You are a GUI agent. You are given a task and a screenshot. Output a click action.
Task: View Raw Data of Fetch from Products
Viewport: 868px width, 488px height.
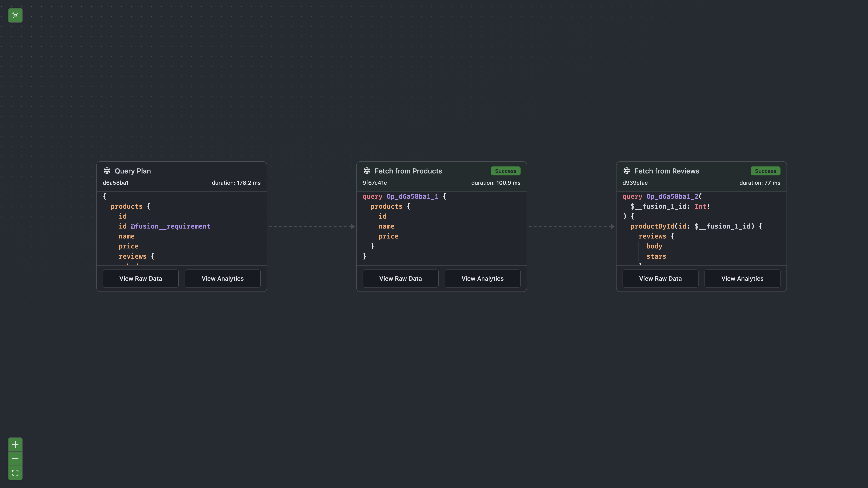coord(400,279)
